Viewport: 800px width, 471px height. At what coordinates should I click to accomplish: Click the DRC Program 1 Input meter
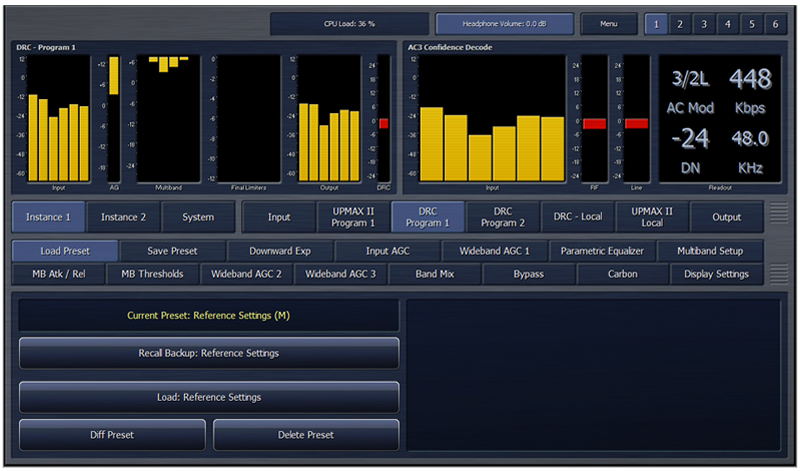point(58,118)
